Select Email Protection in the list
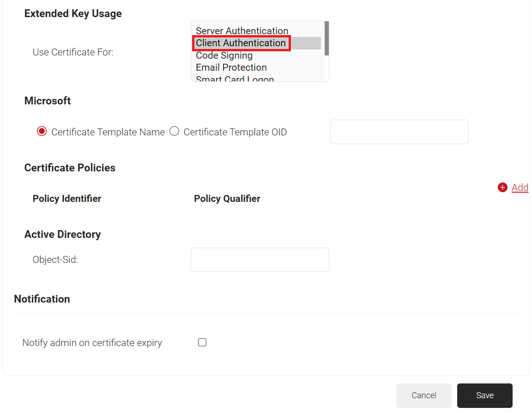This screenshot has height=413, width=532. click(231, 67)
